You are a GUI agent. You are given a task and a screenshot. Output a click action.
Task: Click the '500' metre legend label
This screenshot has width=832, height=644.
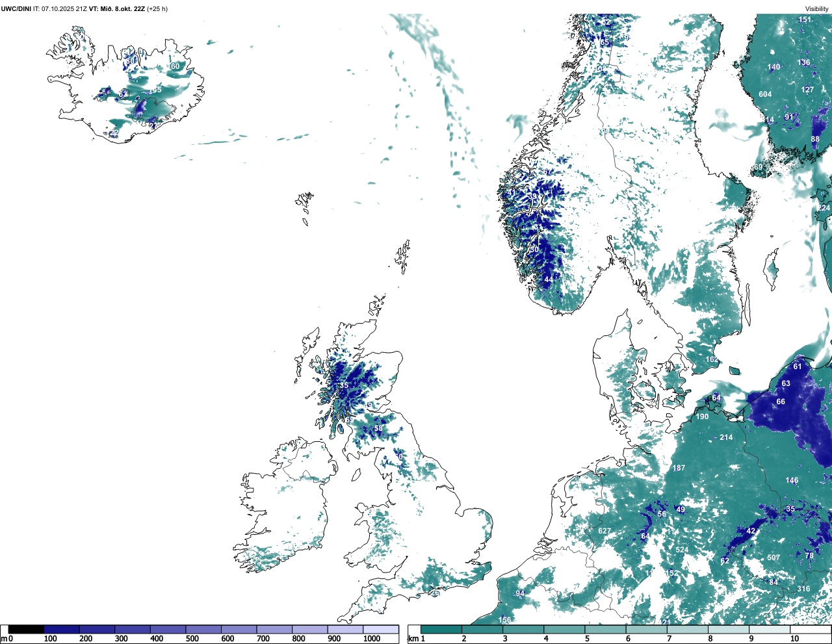tap(192, 639)
